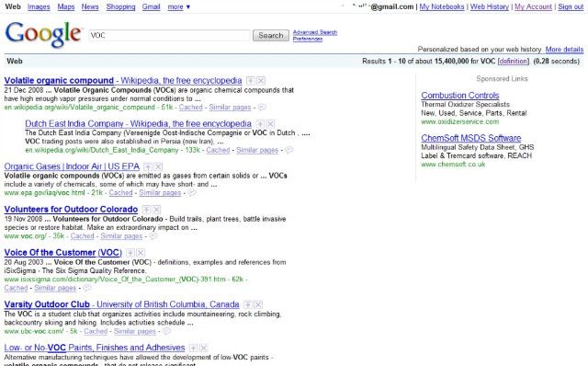Open Varsity Outdoor Club UBC result
588x366 pixels.
[122, 304]
